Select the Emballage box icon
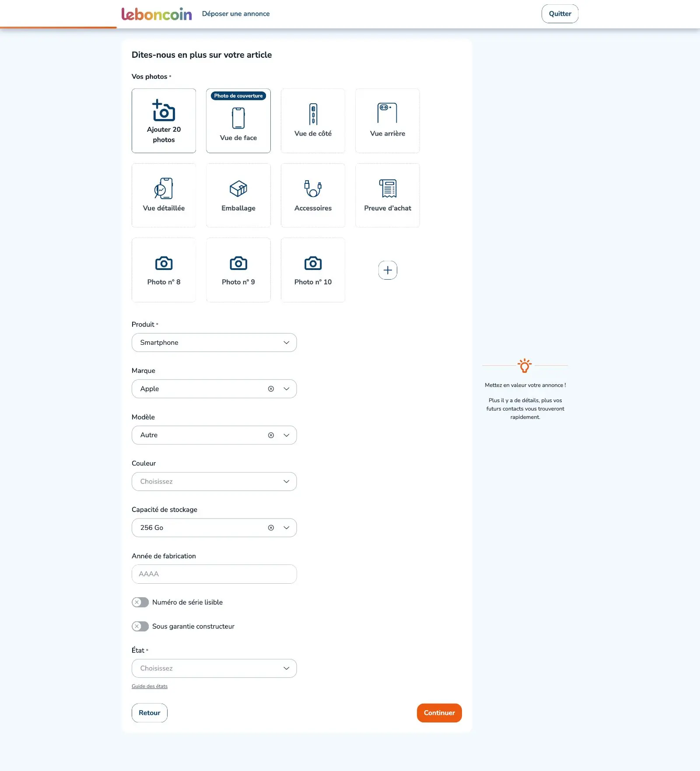The width and height of the screenshot is (700, 771). (238, 189)
